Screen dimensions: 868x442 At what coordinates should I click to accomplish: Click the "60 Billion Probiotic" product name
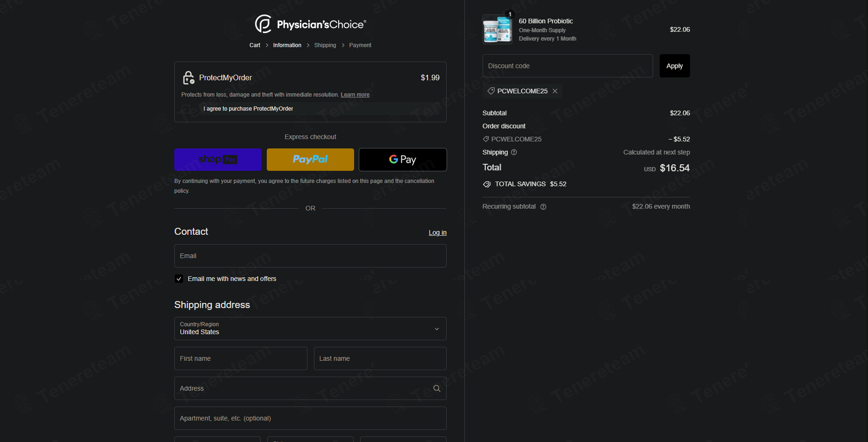(x=546, y=21)
